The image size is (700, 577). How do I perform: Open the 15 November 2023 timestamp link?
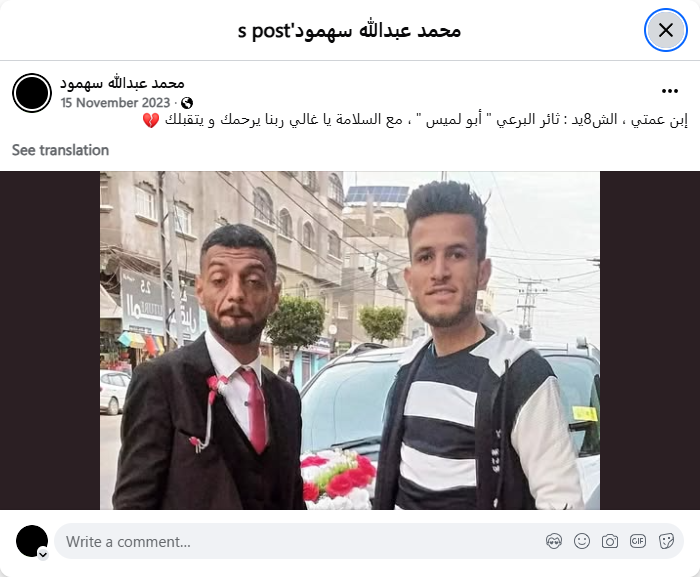point(116,103)
